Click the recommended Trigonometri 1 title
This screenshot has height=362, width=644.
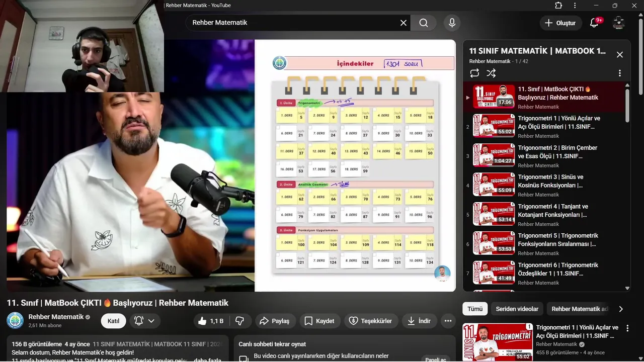(577, 331)
